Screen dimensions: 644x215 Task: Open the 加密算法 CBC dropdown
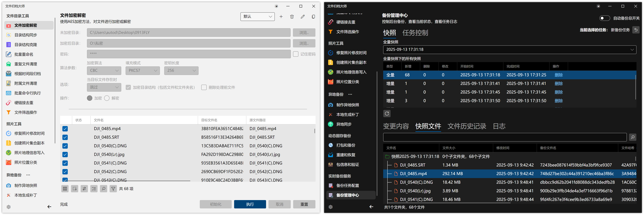tap(104, 71)
